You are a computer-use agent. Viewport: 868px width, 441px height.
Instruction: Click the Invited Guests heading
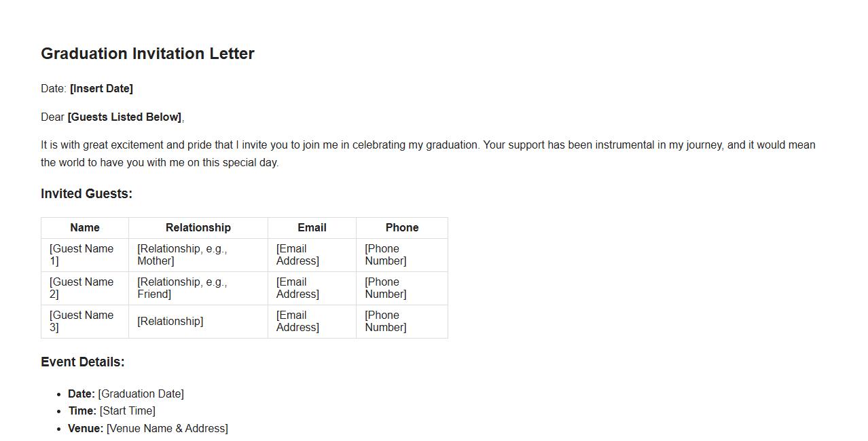point(86,194)
